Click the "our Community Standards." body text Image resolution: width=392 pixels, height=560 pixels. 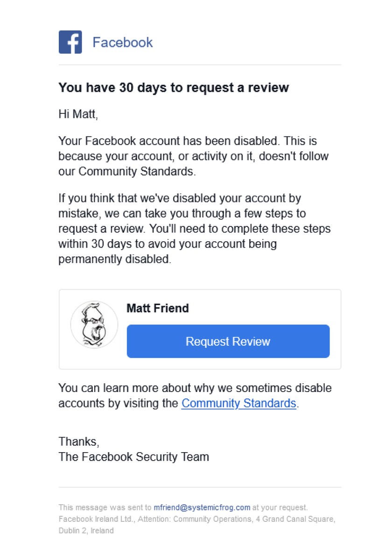127,171
